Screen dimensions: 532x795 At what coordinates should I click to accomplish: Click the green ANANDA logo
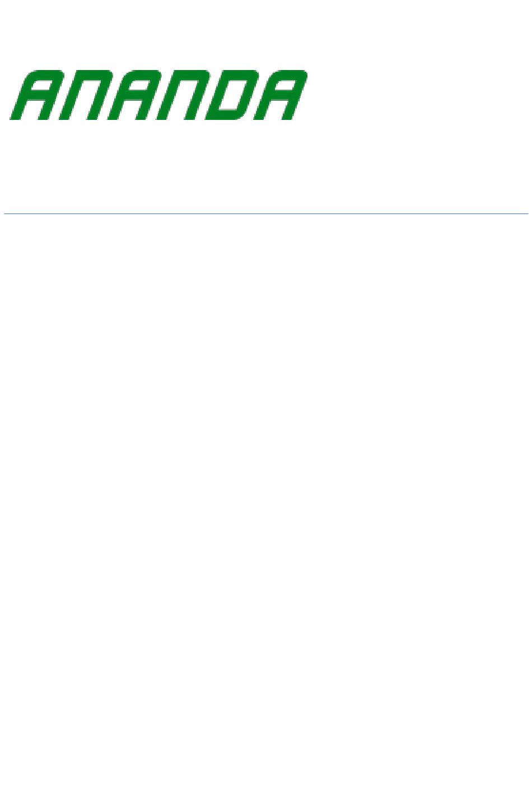tap(158, 95)
